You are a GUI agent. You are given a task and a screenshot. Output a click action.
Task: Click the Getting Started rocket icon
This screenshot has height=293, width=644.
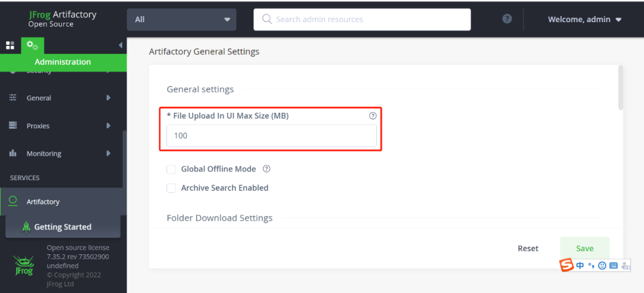coord(26,227)
